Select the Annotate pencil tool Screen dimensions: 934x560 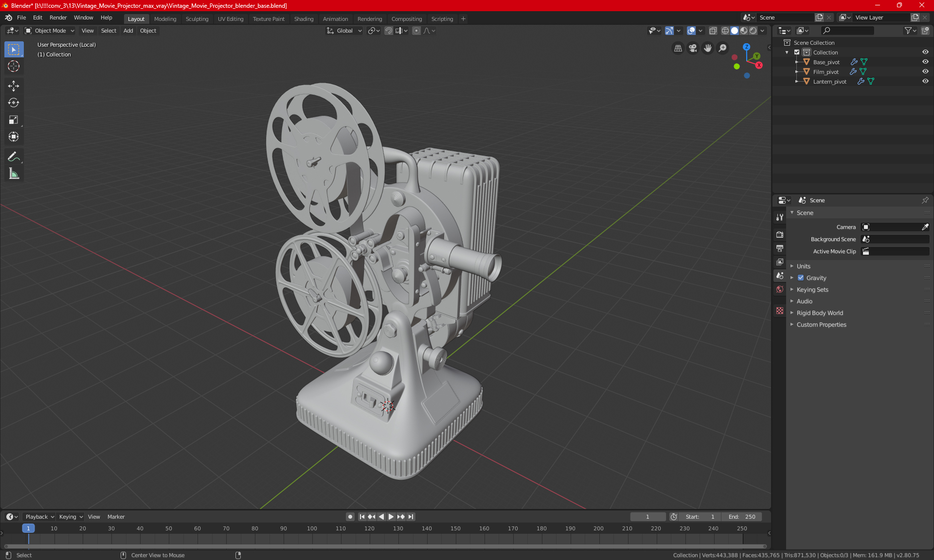[14, 157]
